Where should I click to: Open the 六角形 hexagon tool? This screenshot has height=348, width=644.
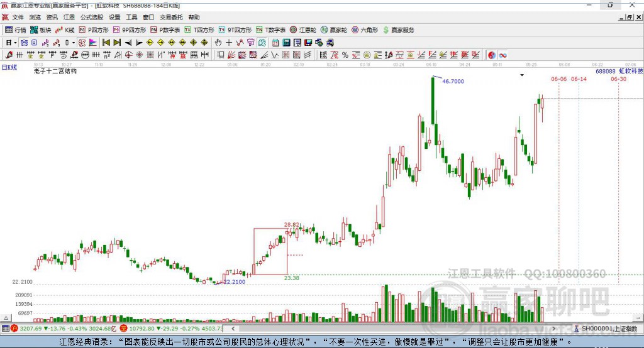pos(365,30)
